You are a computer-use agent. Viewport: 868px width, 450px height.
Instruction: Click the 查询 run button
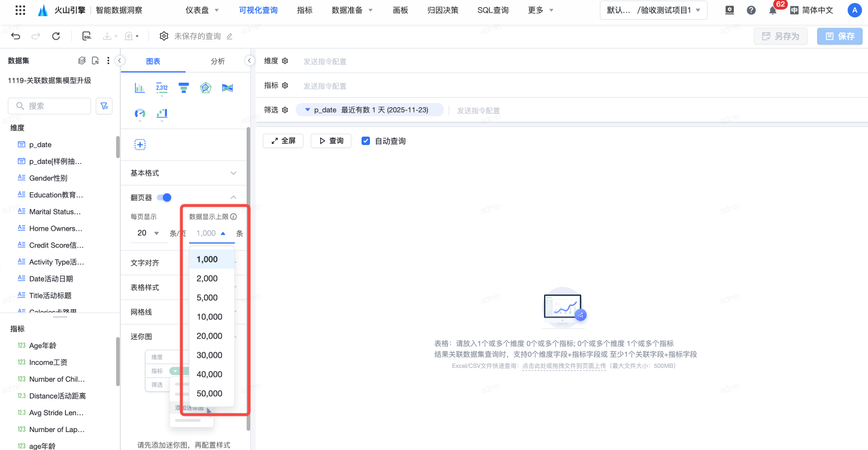[x=331, y=141]
